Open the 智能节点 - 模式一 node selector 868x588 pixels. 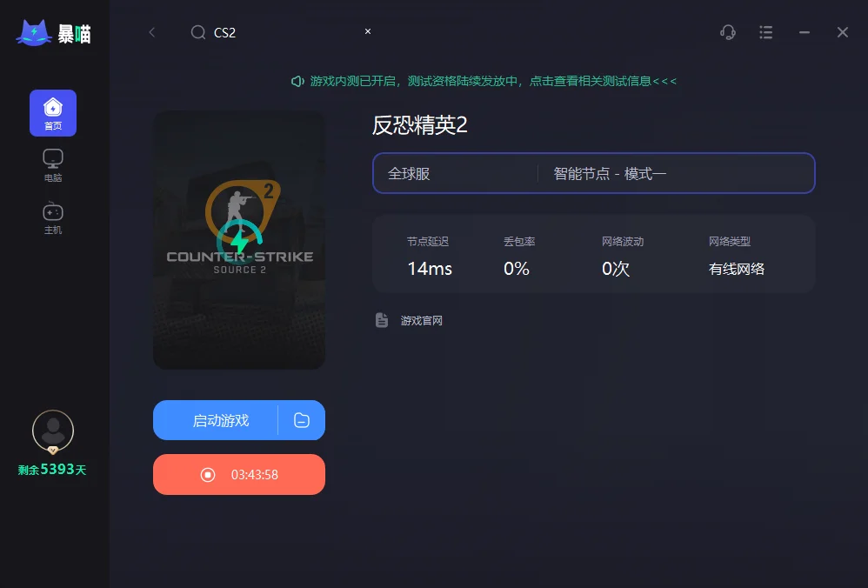pos(677,173)
